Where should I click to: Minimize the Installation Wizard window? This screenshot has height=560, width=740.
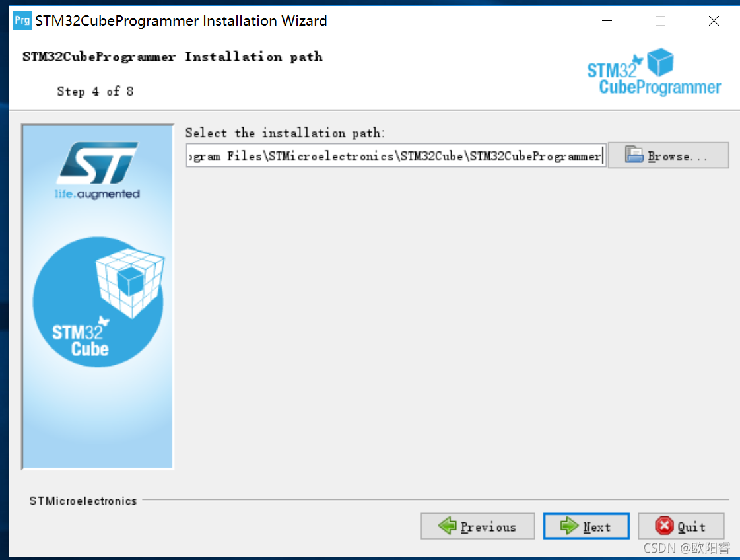(x=607, y=20)
